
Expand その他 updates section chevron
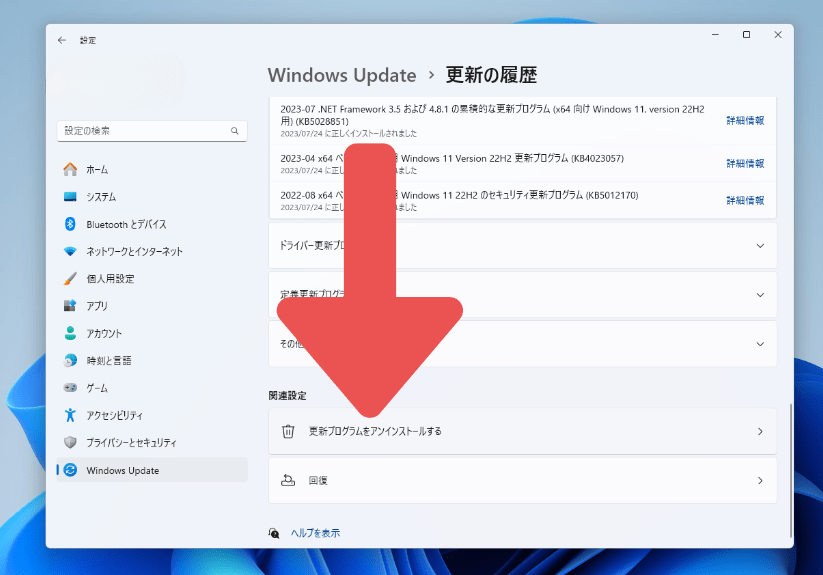click(760, 344)
